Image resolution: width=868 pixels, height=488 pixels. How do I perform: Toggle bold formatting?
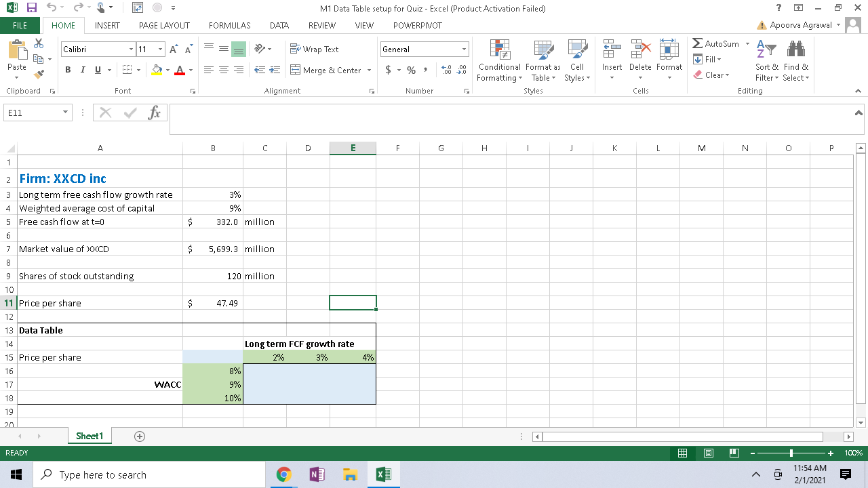67,70
